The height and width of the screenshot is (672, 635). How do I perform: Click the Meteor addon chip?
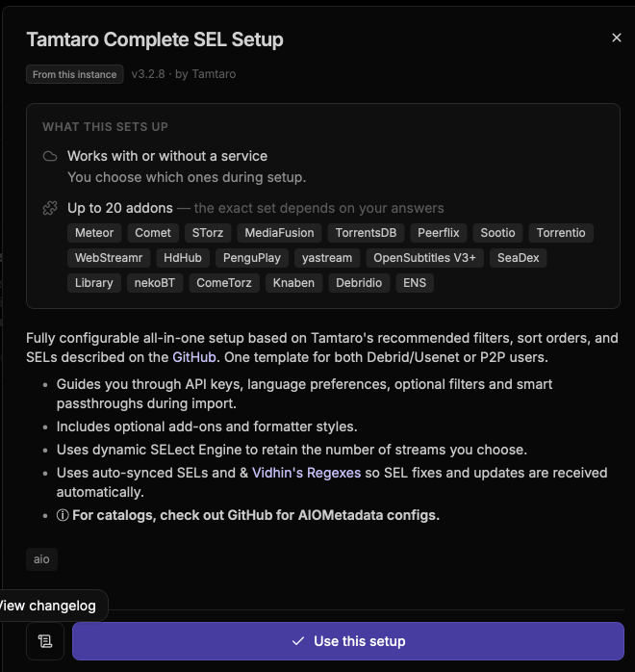(94, 233)
